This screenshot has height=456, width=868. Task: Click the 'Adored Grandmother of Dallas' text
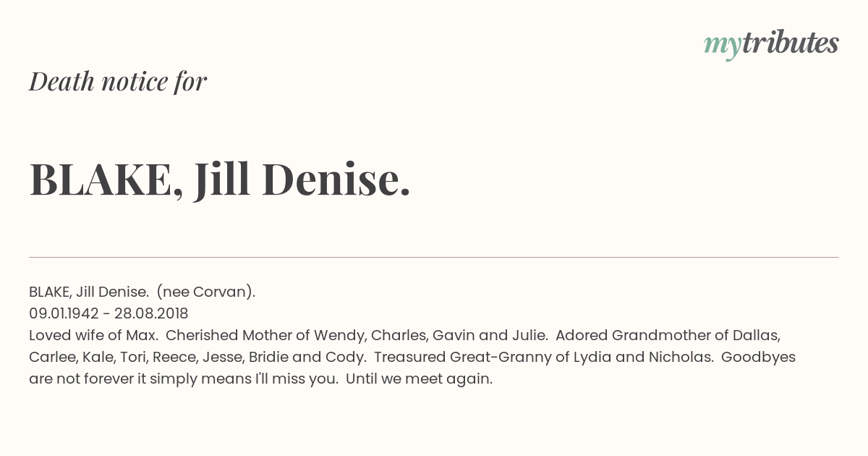[x=668, y=335]
